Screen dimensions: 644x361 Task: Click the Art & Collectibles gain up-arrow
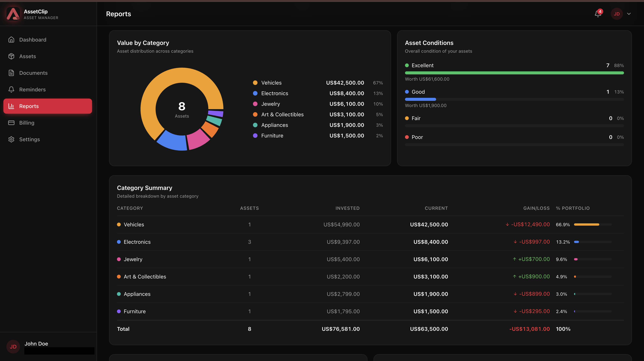(514, 276)
